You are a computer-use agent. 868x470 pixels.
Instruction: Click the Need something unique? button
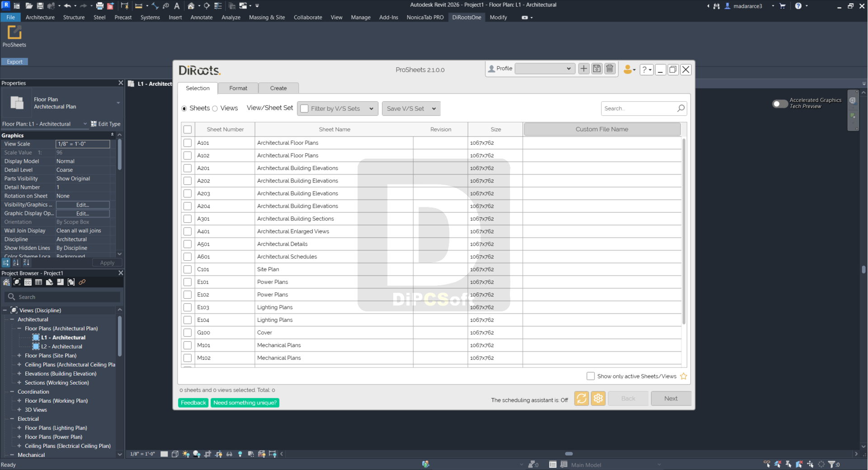pos(245,403)
